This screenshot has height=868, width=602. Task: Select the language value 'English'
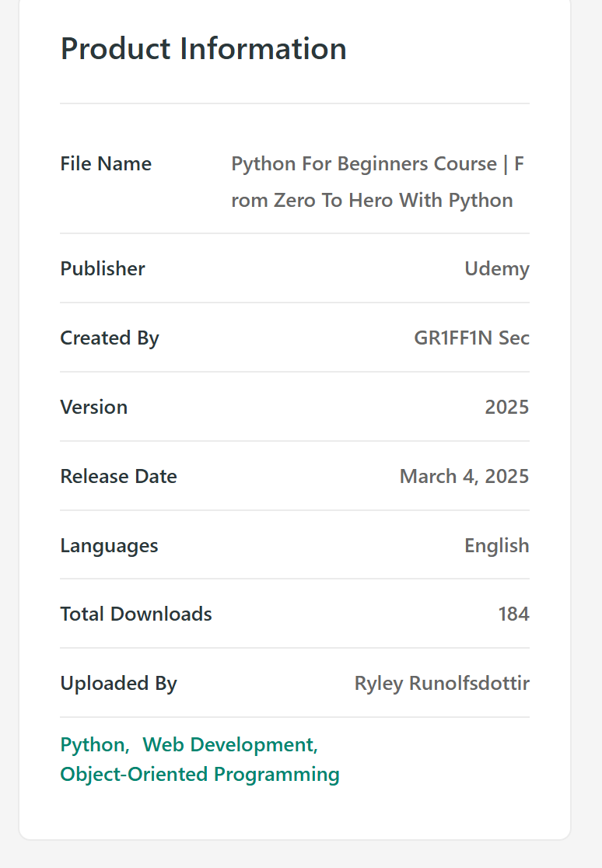tap(497, 545)
